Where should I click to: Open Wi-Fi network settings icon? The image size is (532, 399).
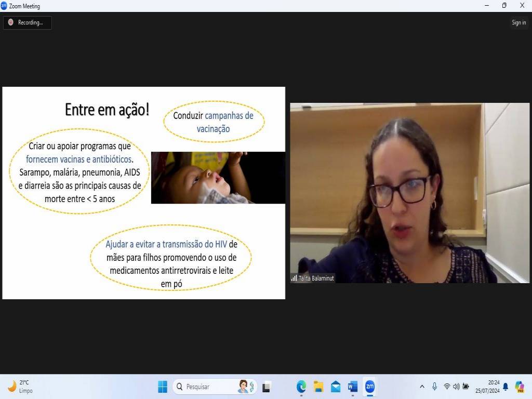(447, 387)
